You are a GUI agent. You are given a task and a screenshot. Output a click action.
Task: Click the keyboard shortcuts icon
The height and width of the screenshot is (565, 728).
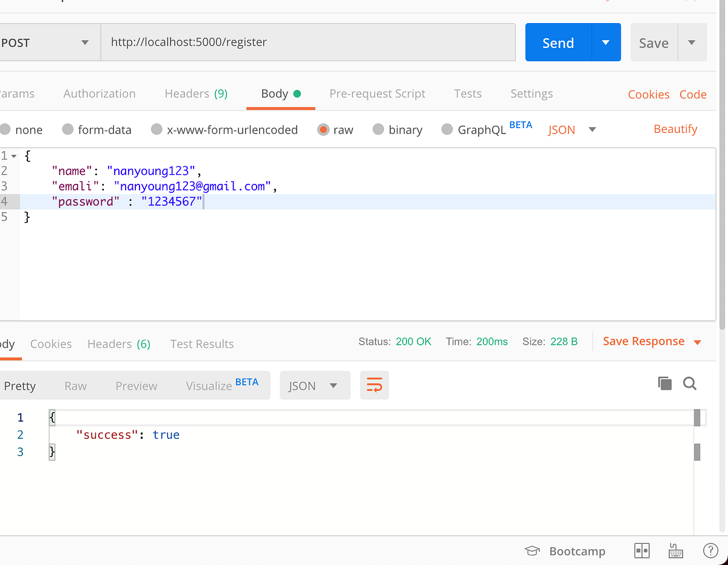676,550
